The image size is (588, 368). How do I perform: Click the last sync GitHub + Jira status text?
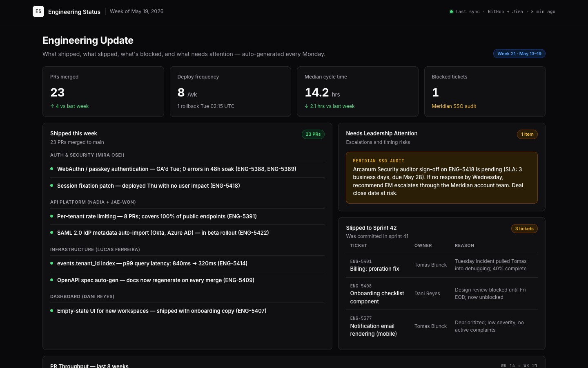pyautogui.click(x=506, y=11)
